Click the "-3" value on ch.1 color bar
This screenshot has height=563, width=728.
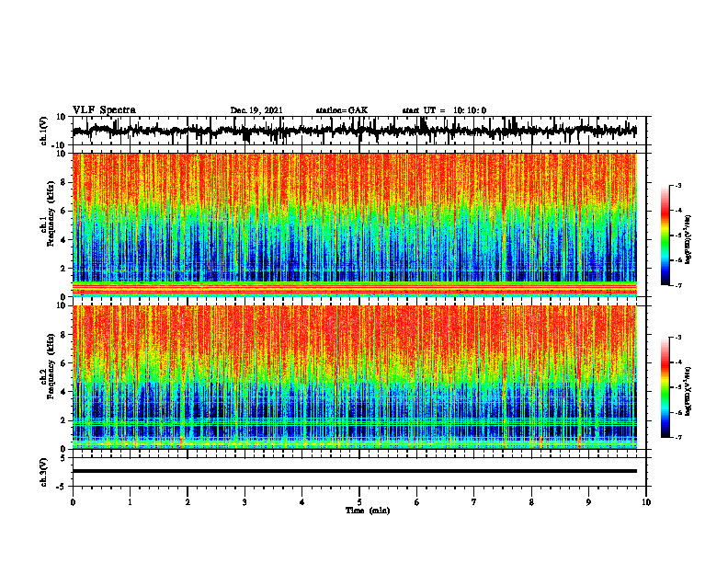point(678,185)
